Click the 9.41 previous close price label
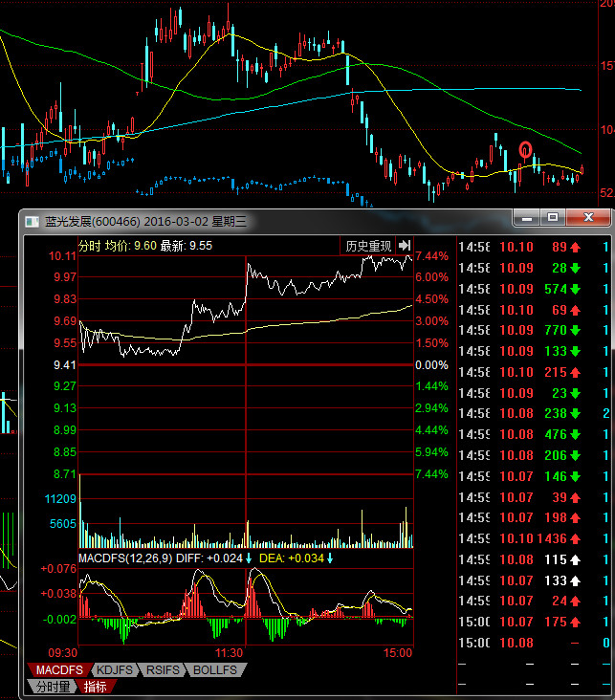615x700 pixels. pos(65,365)
